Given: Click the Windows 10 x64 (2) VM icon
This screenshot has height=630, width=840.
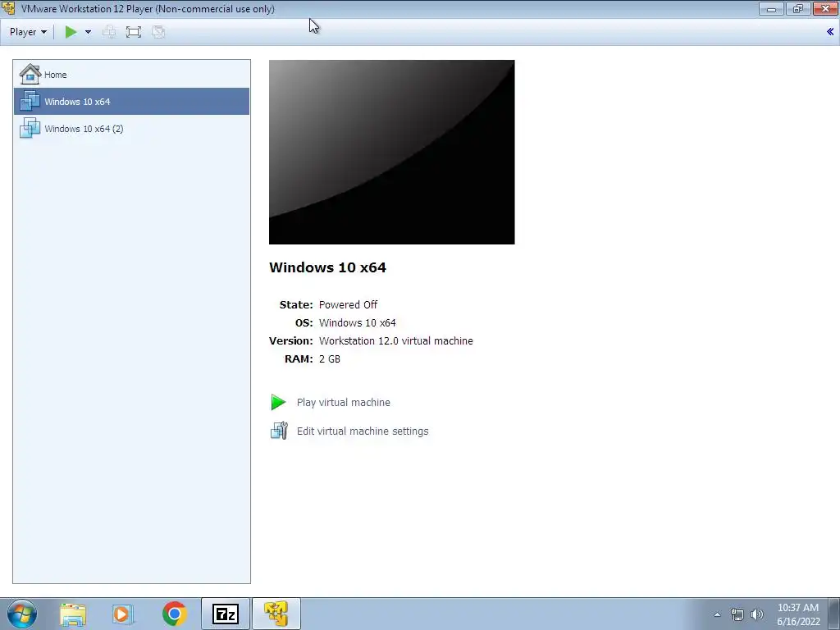Looking at the screenshot, I should tap(30, 129).
